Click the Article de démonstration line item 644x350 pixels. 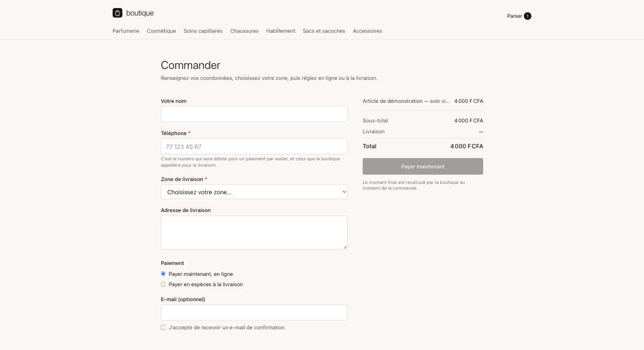coord(423,101)
